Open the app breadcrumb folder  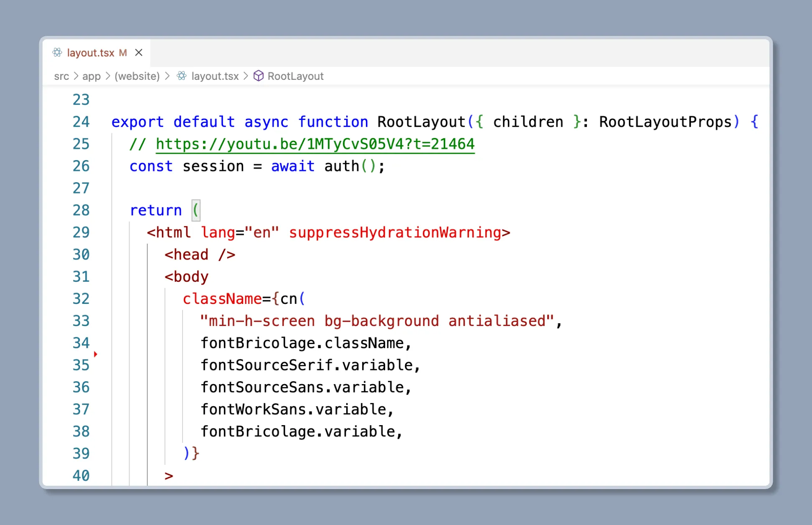coord(91,76)
